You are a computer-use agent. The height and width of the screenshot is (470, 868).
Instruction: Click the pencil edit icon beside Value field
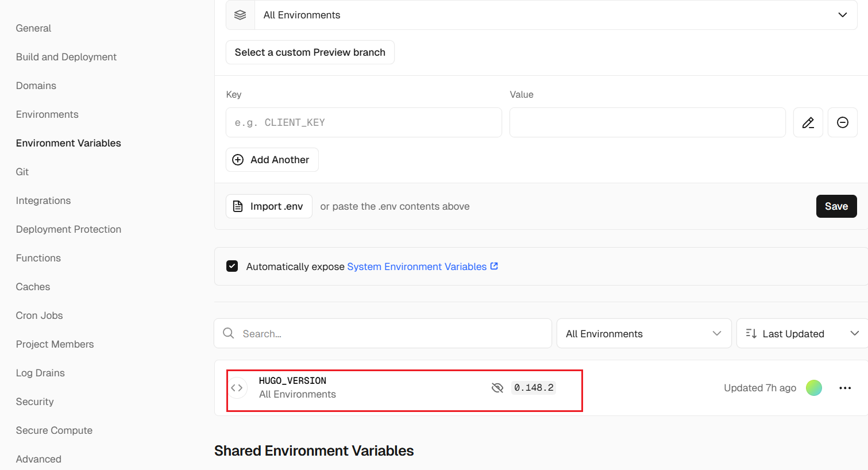tap(808, 122)
